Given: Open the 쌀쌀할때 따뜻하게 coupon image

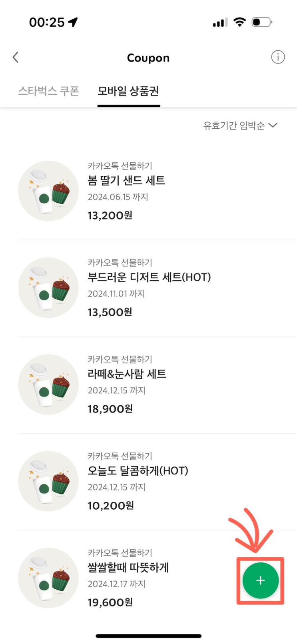Looking at the screenshot, I should point(48,578).
